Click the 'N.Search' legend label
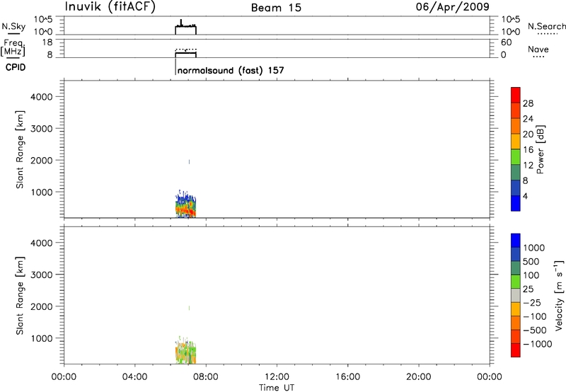Image resolution: width=566 pixels, height=392 pixels. 547,26
